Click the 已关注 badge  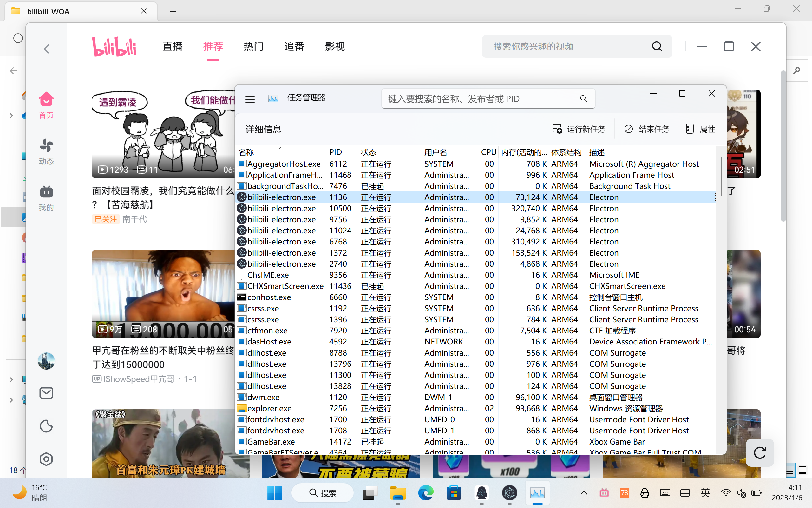tap(106, 219)
